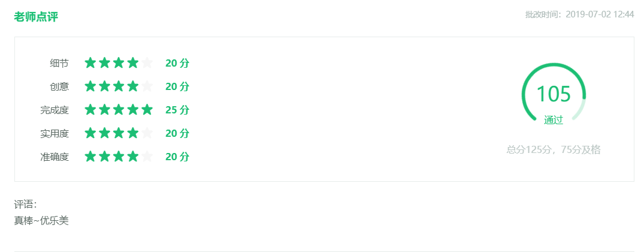Select the third star in 创意 row

coord(119,87)
